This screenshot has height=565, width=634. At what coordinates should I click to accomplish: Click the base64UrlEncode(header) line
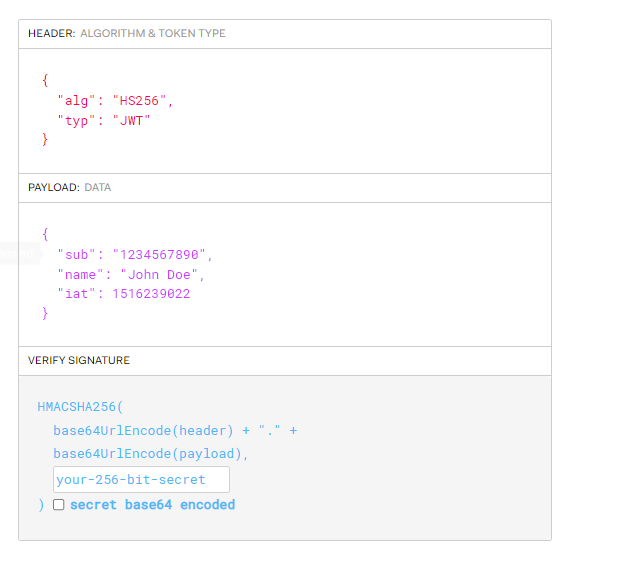[175, 430]
